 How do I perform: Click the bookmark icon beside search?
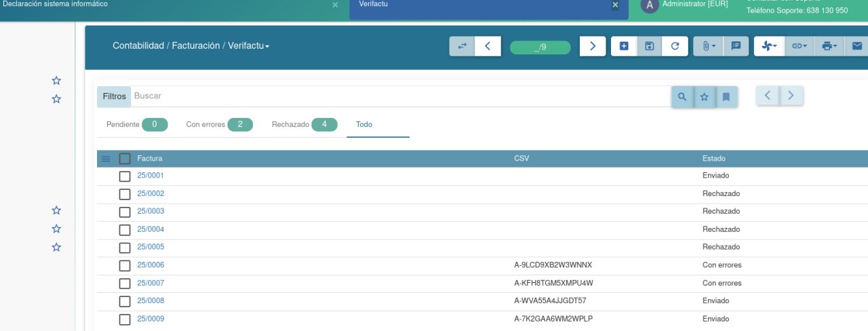point(726,97)
